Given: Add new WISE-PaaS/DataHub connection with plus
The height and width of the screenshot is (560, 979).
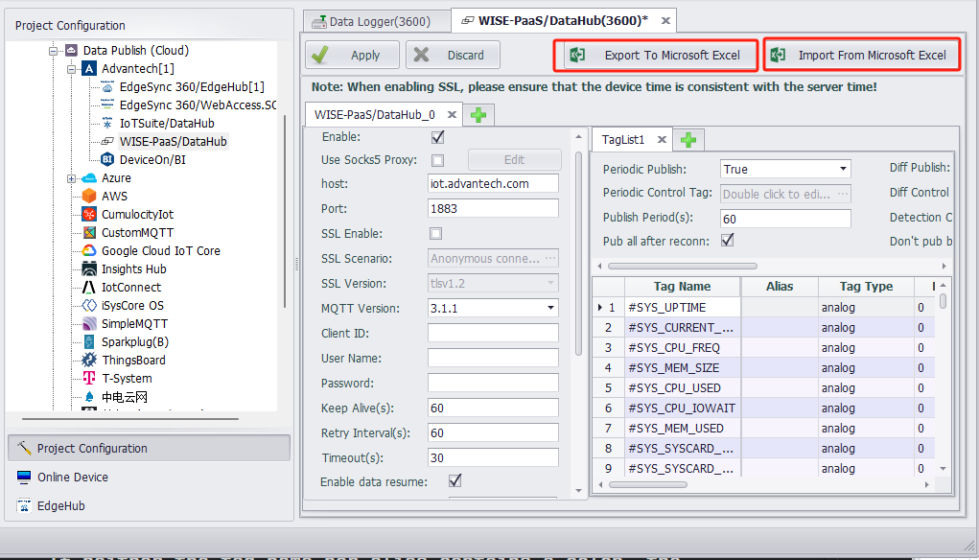Looking at the screenshot, I should [478, 115].
